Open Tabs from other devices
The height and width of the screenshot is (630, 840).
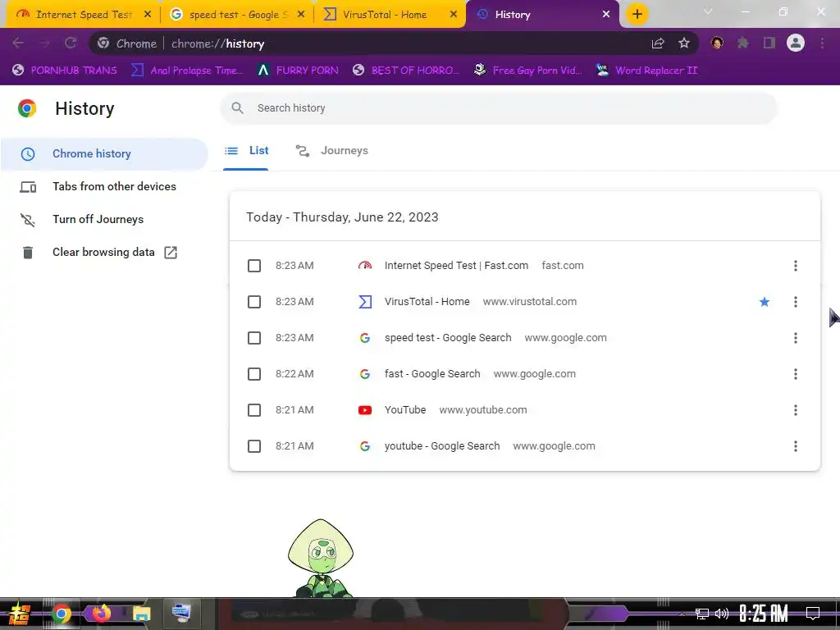click(x=104, y=186)
